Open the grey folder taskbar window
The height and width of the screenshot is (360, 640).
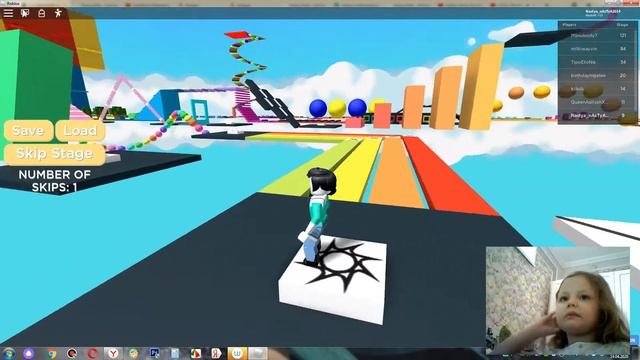click(258, 353)
